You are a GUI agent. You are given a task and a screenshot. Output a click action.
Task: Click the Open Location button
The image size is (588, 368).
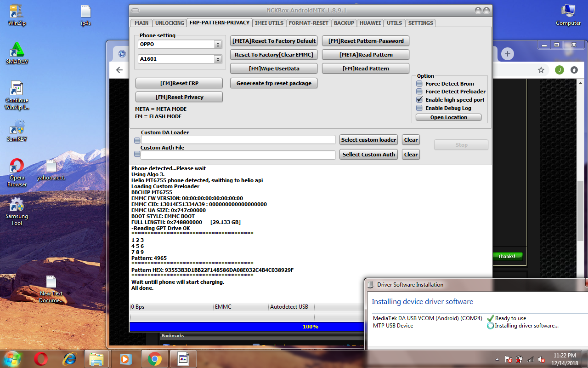point(448,117)
